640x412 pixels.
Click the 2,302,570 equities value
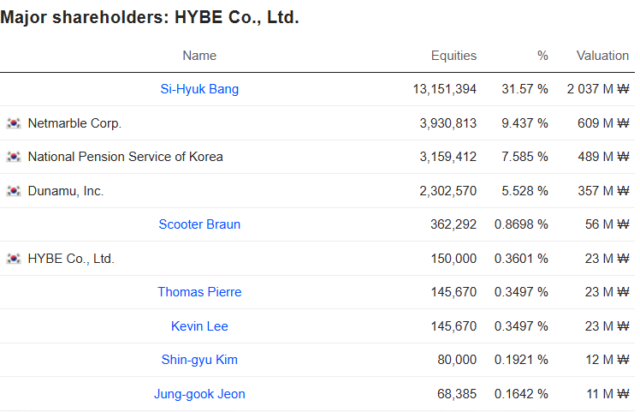pos(448,191)
